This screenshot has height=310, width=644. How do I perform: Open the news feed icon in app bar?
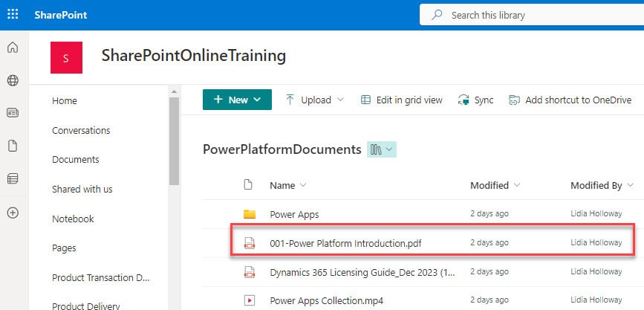coord(13,113)
